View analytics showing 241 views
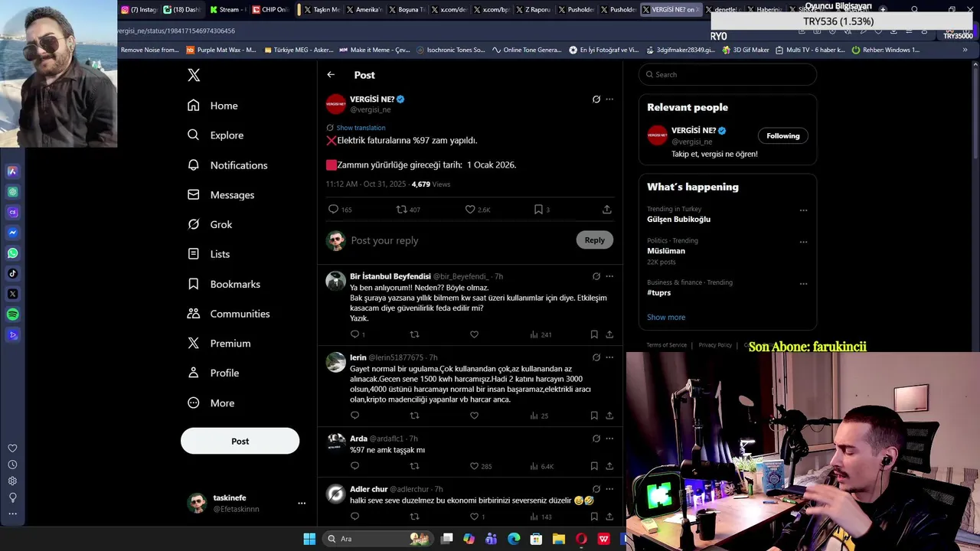Viewport: 980px width, 551px height. coord(541,334)
